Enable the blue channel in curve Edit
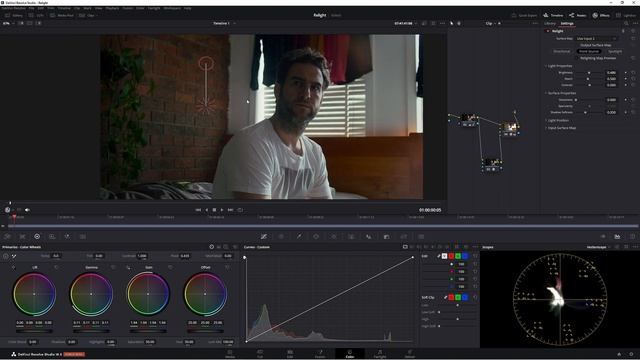Screen dimensions: 640x360 click(465, 256)
